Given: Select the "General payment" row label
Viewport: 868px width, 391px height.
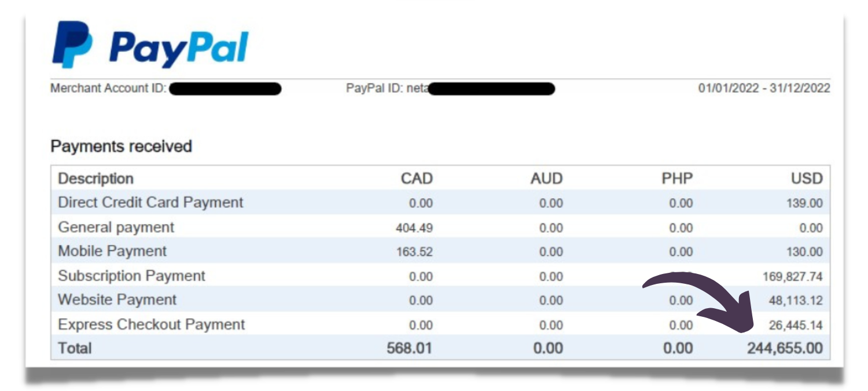Looking at the screenshot, I should click(116, 227).
